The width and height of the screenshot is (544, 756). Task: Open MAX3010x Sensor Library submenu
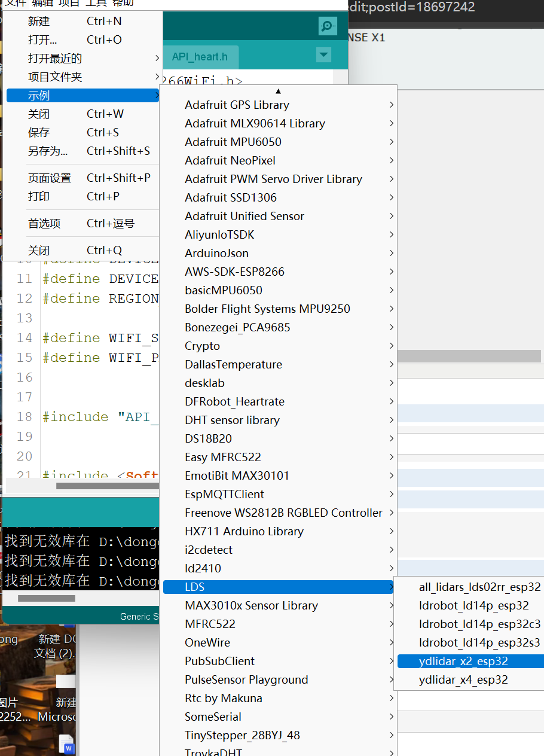click(x=278, y=606)
